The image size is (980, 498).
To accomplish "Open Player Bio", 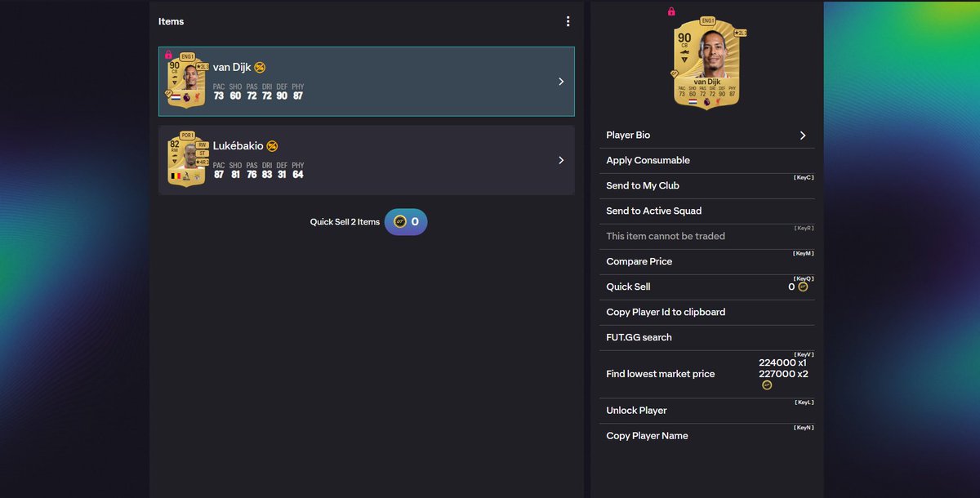I will point(706,136).
